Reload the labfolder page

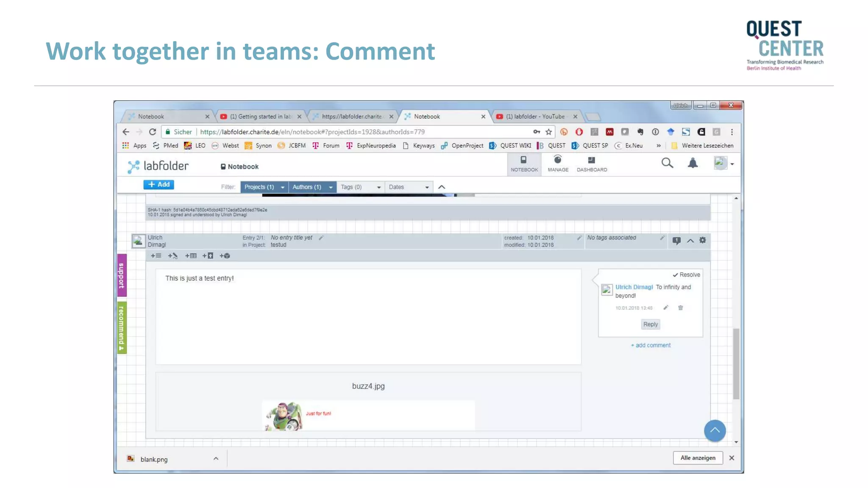tap(153, 132)
